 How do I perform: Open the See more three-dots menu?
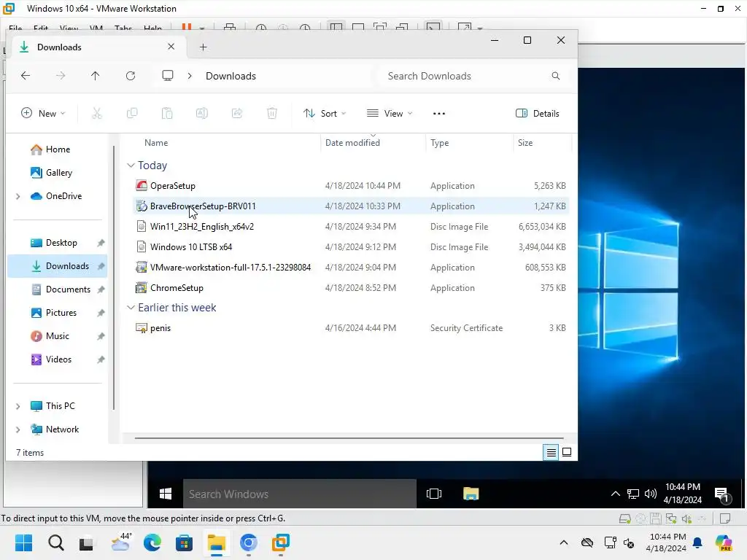pos(438,113)
